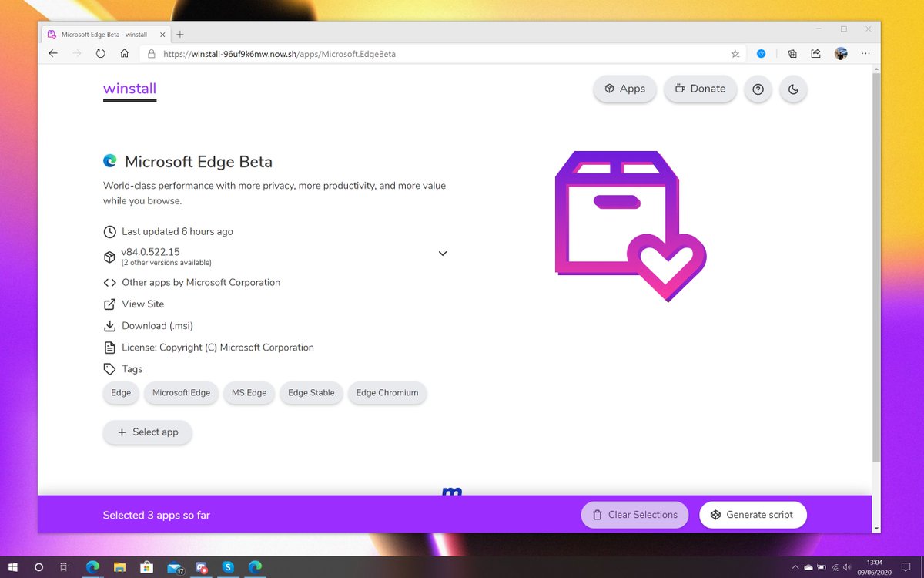This screenshot has height=578, width=924.
Task: Click the blue circular extension icon
Action: pos(761,54)
